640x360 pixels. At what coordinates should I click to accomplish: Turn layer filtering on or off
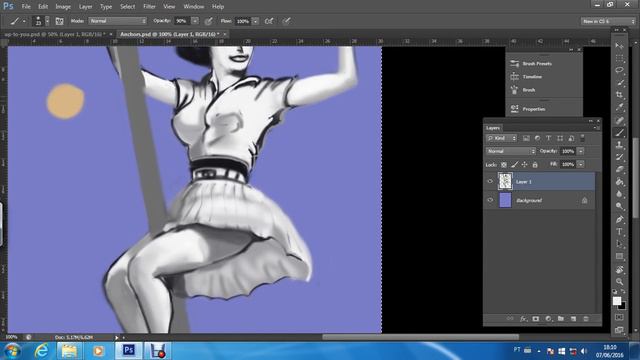coord(582,138)
